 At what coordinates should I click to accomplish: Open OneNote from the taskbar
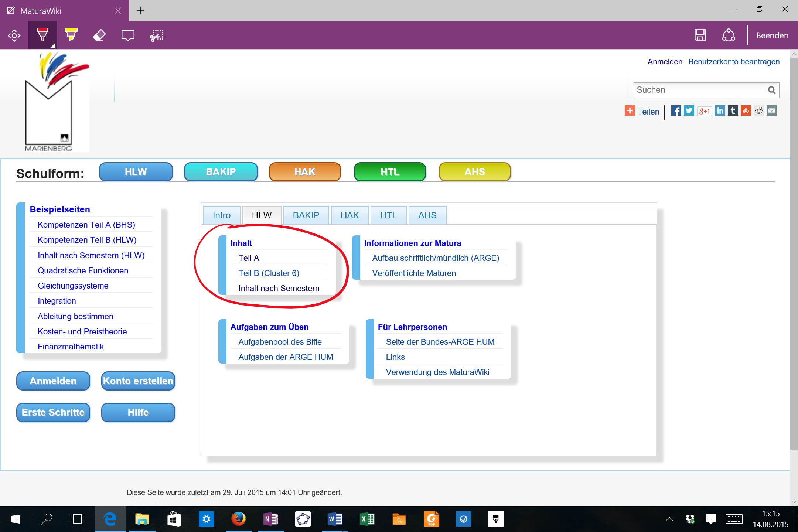point(271,519)
